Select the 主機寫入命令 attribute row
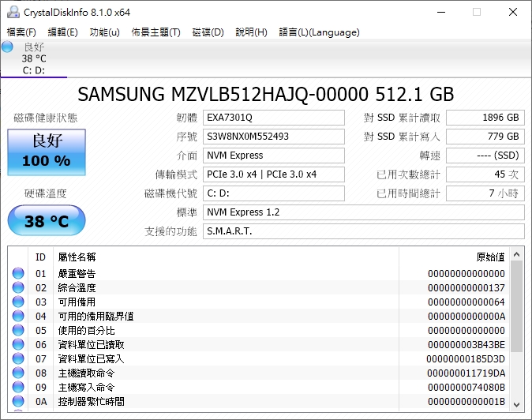Viewport: 532px width, 420px height. [x=259, y=388]
